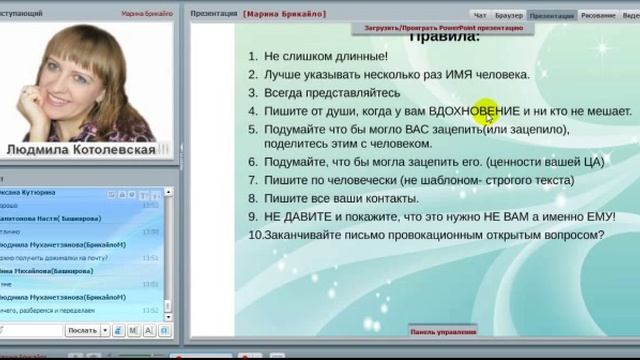Click the [Марина Брикайло] presentation title text
This screenshot has height=360, width=640.
tap(284, 14)
